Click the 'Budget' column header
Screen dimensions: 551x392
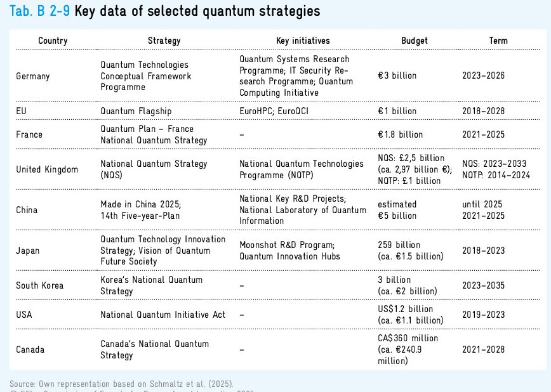click(414, 41)
